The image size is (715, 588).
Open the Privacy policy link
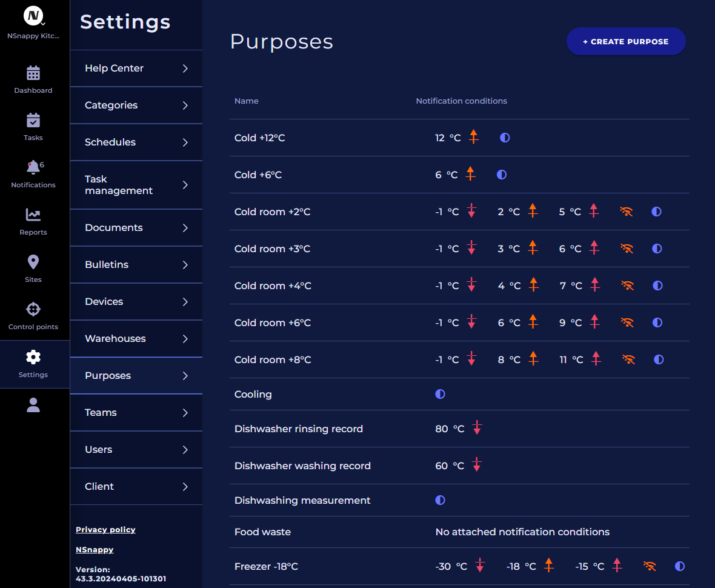tap(105, 530)
